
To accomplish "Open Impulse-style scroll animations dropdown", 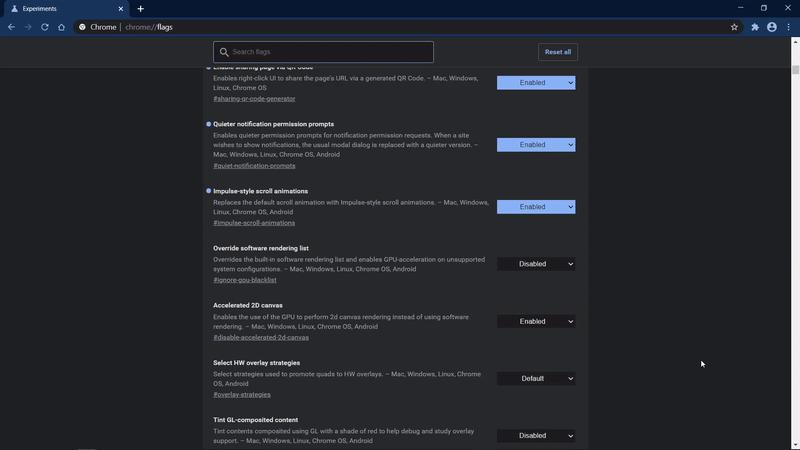I will [x=536, y=207].
